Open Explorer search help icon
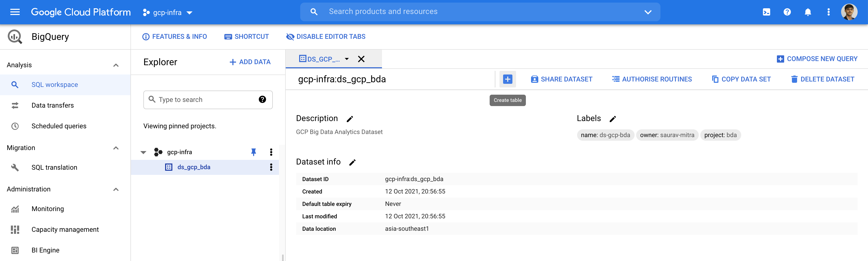This screenshot has width=868, height=261. [x=262, y=99]
